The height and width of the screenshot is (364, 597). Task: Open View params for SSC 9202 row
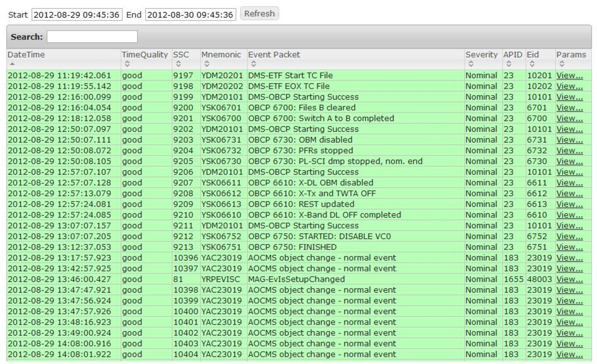click(x=569, y=129)
